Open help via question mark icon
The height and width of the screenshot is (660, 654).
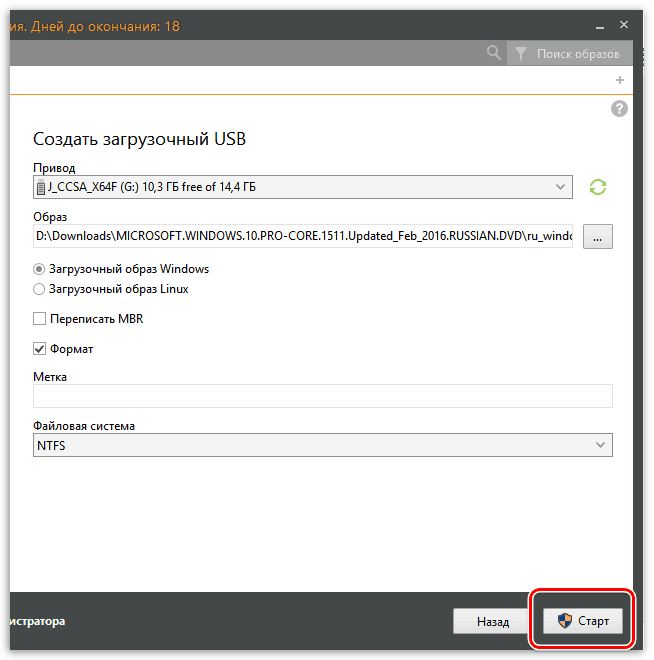click(x=619, y=109)
